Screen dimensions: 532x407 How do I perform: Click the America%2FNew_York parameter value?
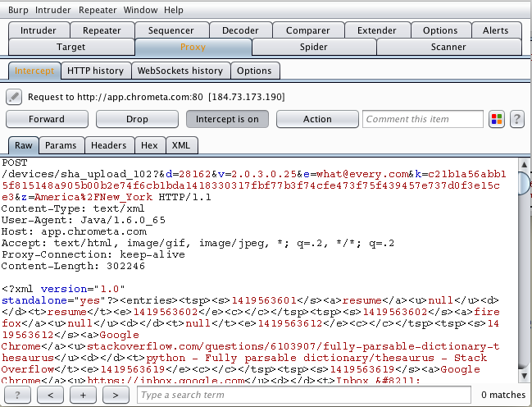(x=93, y=198)
